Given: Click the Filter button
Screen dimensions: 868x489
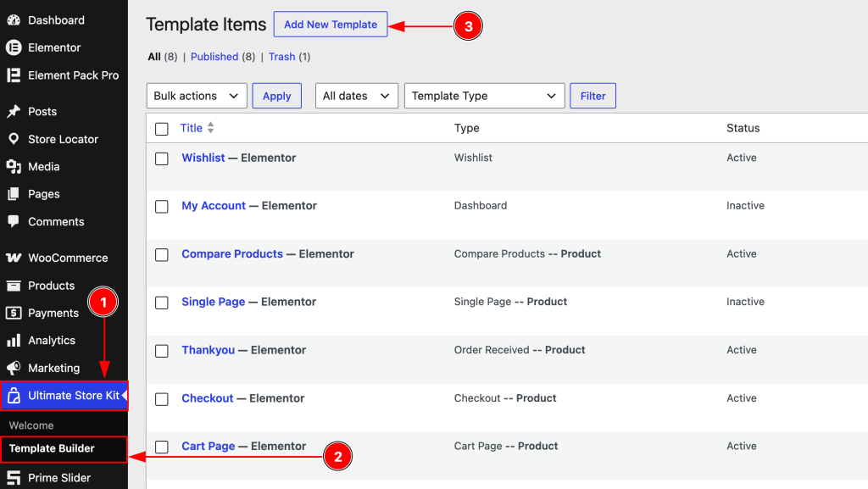Looking at the screenshot, I should (x=593, y=96).
